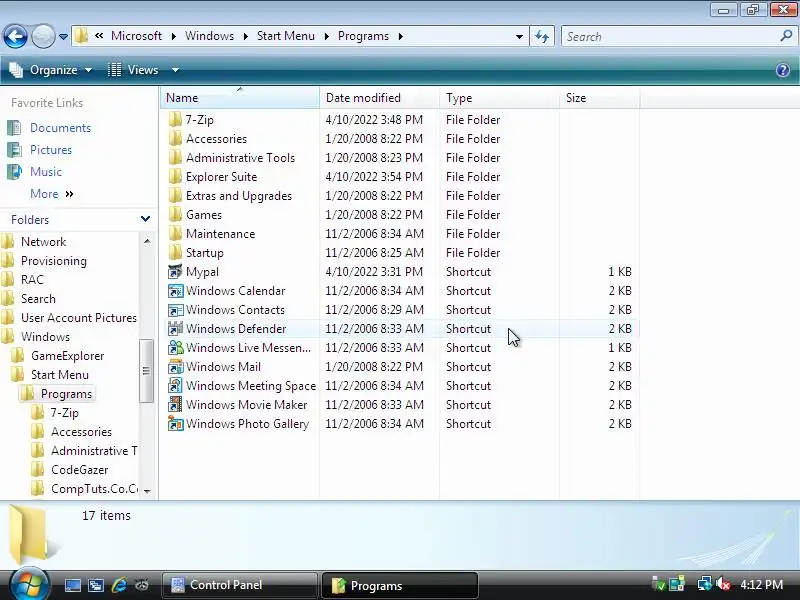Select Windows Meeting Space shortcut icon

[x=175, y=386]
